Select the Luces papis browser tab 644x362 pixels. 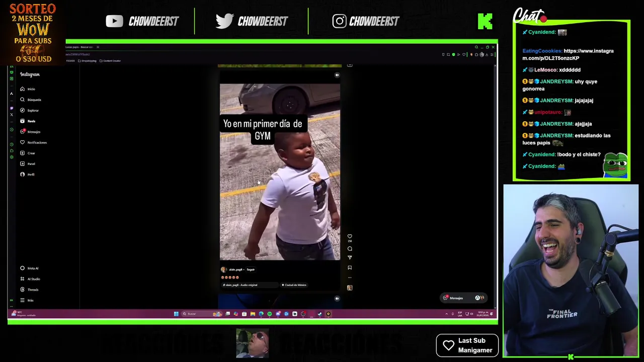pyautogui.click(x=79, y=47)
